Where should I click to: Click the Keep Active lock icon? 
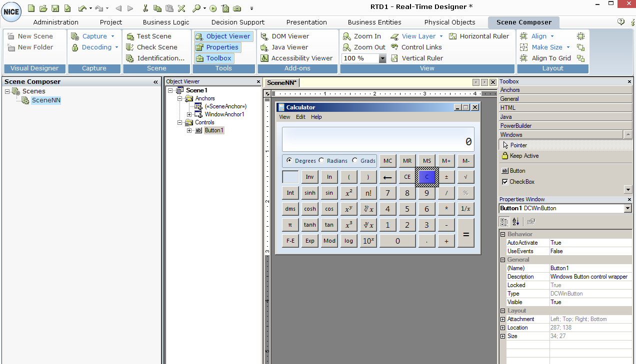click(x=505, y=156)
